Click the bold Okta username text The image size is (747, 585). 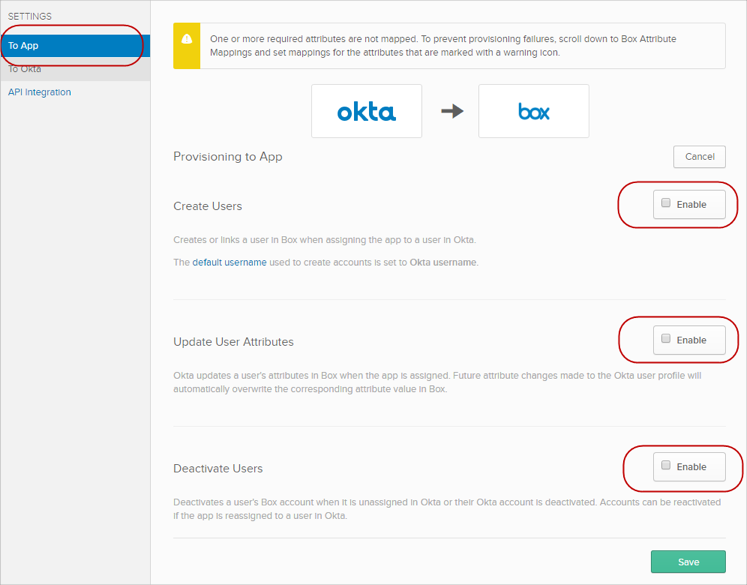(443, 262)
